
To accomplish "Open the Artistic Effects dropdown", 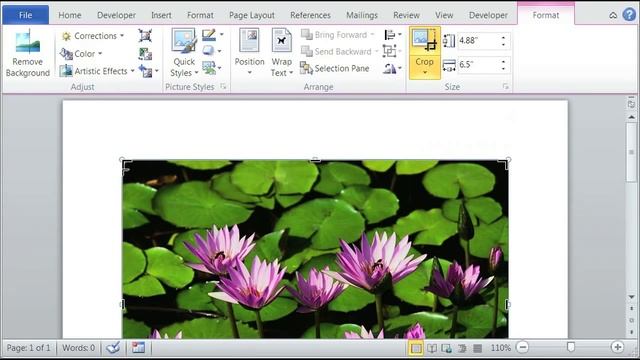I will tap(97, 71).
